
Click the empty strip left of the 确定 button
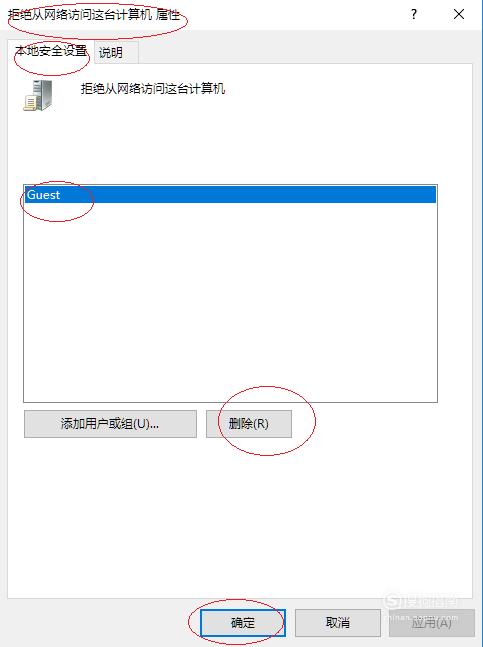pyautogui.click(x=101, y=622)
